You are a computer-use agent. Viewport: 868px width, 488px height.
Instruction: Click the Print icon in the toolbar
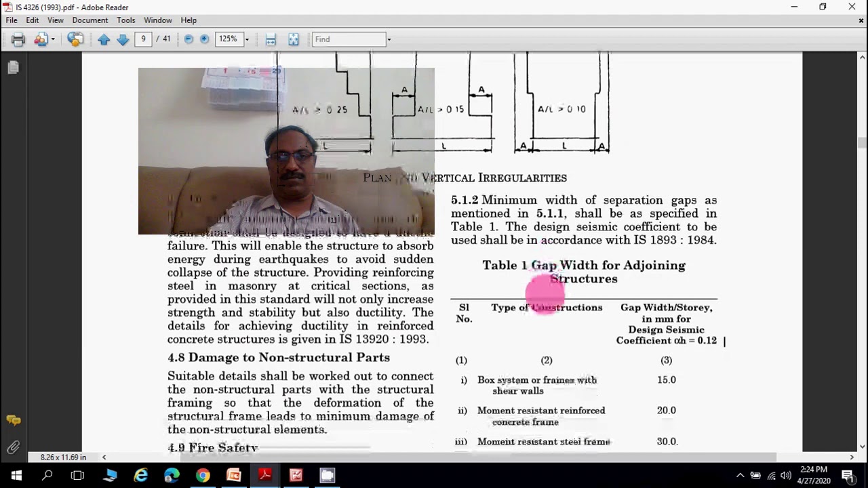[18, 39]
